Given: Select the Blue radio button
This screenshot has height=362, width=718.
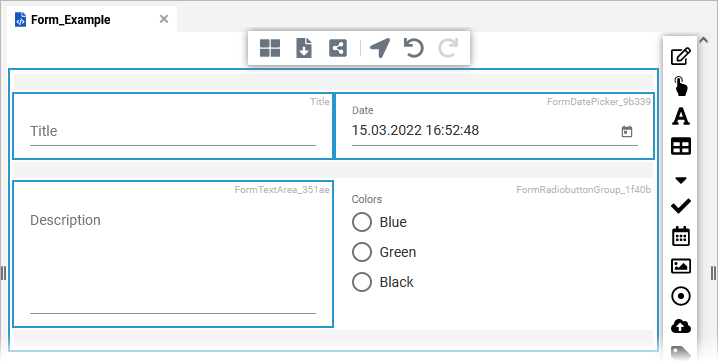Looking at the screenshot, I should pos(362,222).
